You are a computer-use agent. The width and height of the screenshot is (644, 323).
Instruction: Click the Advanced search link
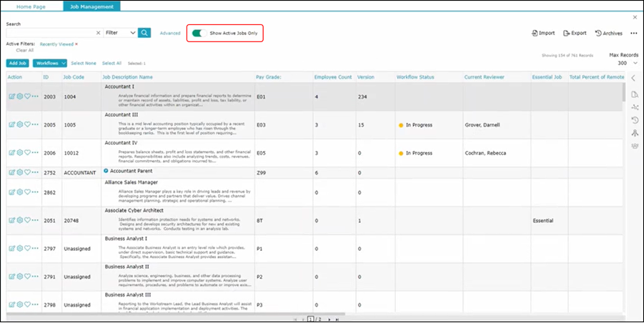pyautogui.click(x=170, y=33)
